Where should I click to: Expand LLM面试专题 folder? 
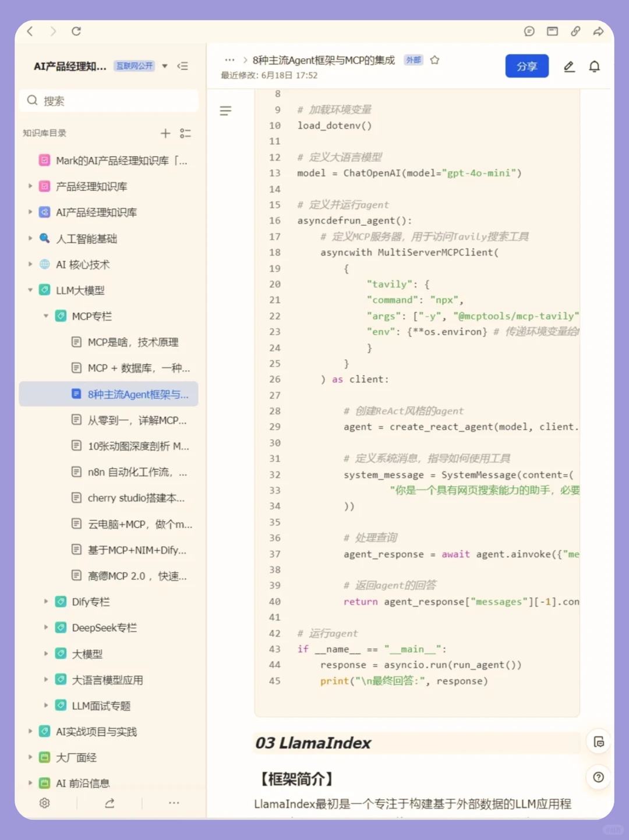coord(46,706)
